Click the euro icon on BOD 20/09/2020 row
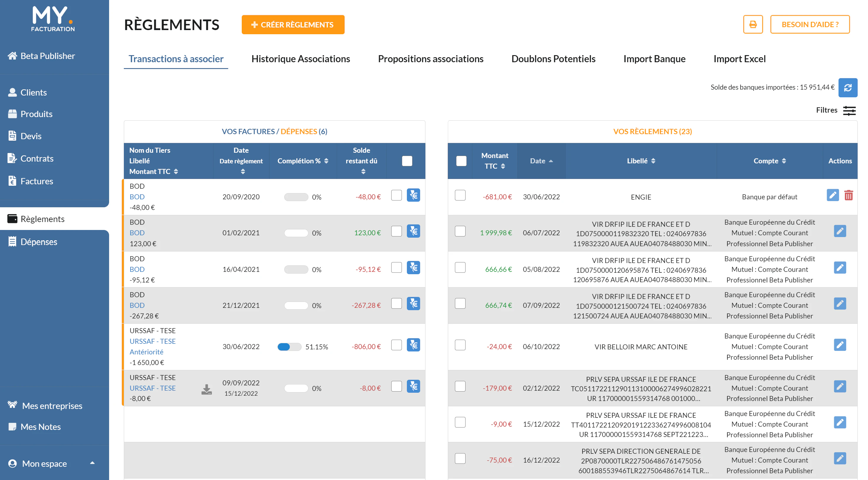The image size is (868, 480). coord(413,195)
